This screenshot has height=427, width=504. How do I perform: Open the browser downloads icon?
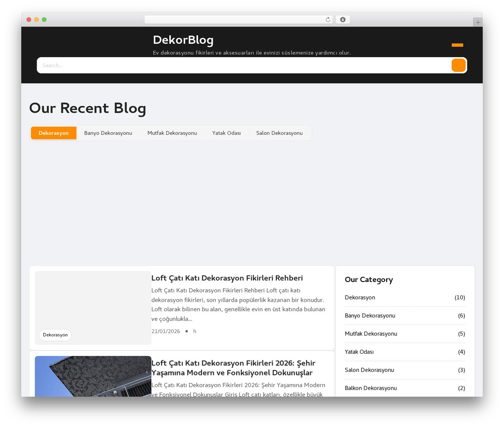point(343,20)
